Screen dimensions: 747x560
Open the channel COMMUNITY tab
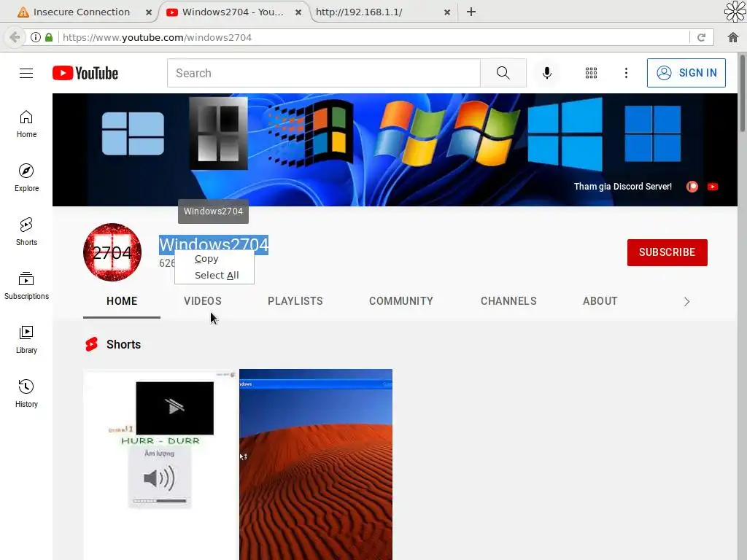pyautogui.click(x=401, y=301)
